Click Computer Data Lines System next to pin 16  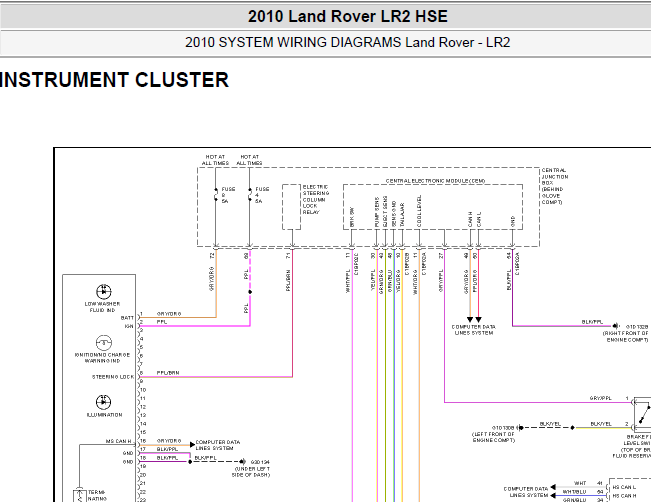pos(218,445)
